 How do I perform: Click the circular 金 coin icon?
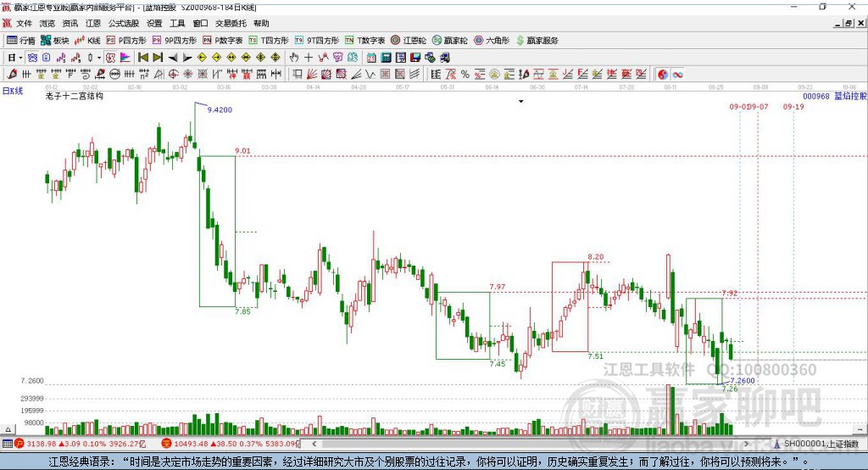click(494, 75)
